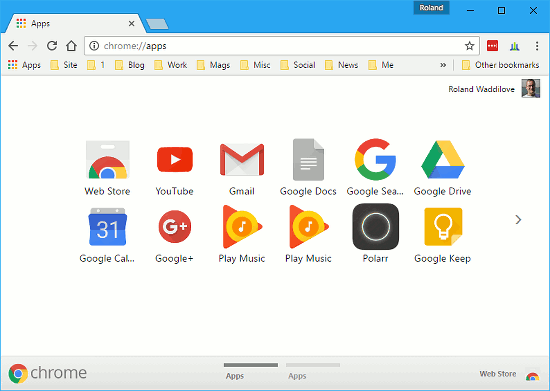Open the red extension icon
The height and width of the screenshot is (391, 550).
pos(492,46)
